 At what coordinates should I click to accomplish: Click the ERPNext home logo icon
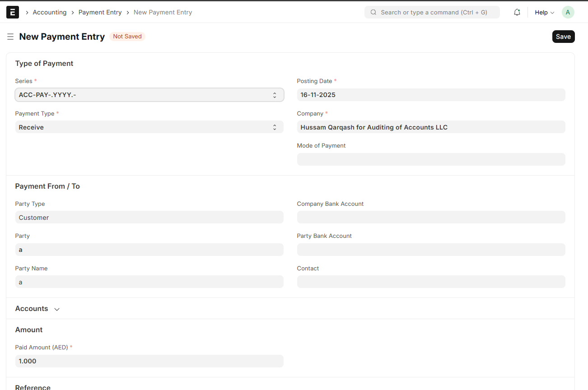pyautogui.click(x=13, y=12)
